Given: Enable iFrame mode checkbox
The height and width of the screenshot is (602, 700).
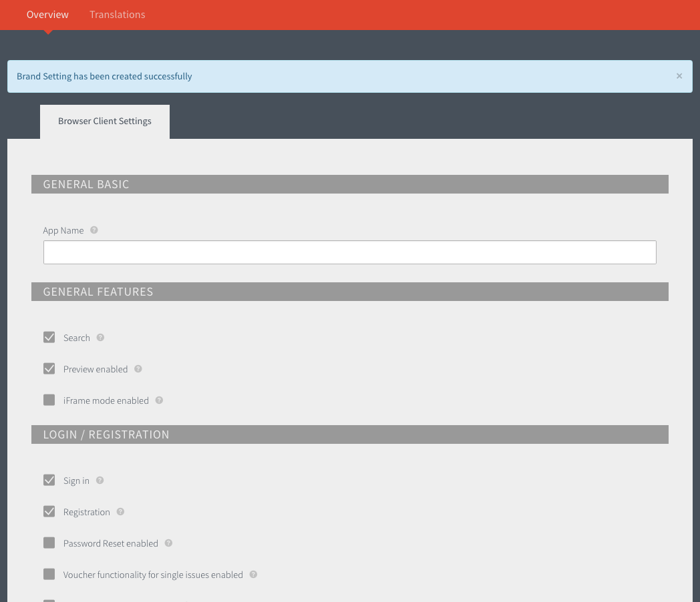Looking at the screenshot, I should pyautogui.click(x=49, y=400).
